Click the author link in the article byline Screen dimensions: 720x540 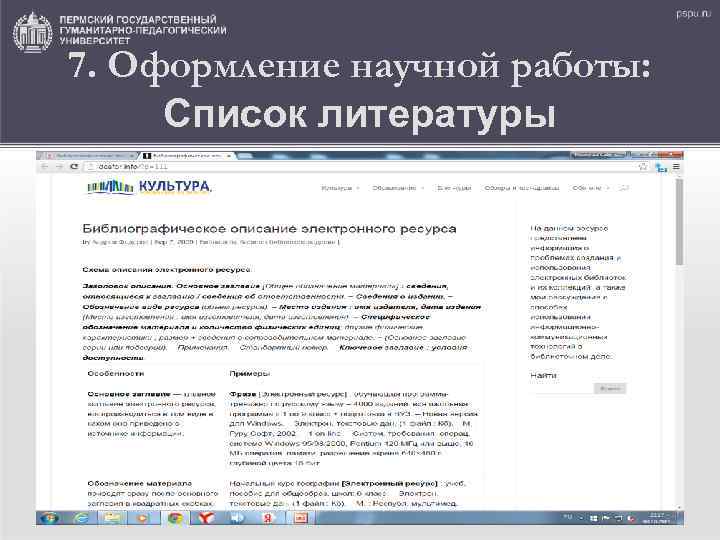coord(120,242)
